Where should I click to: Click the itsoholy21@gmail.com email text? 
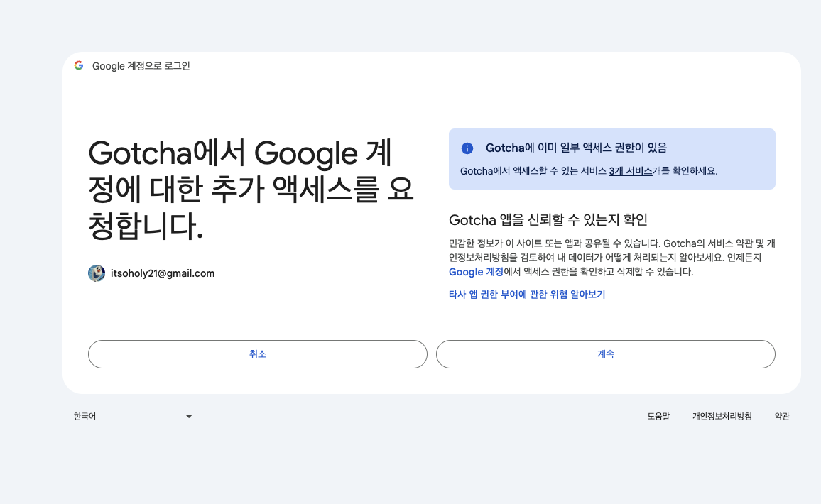point(163,274)
